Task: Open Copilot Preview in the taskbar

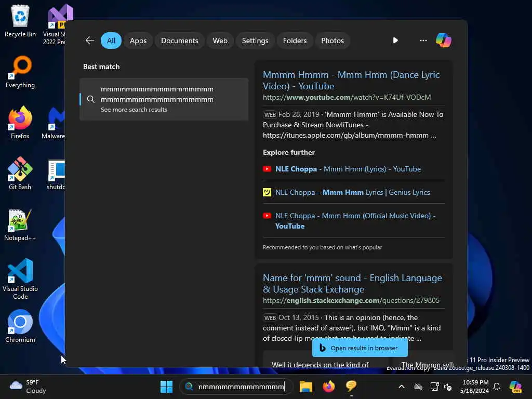Action: [x=515, y=387]
